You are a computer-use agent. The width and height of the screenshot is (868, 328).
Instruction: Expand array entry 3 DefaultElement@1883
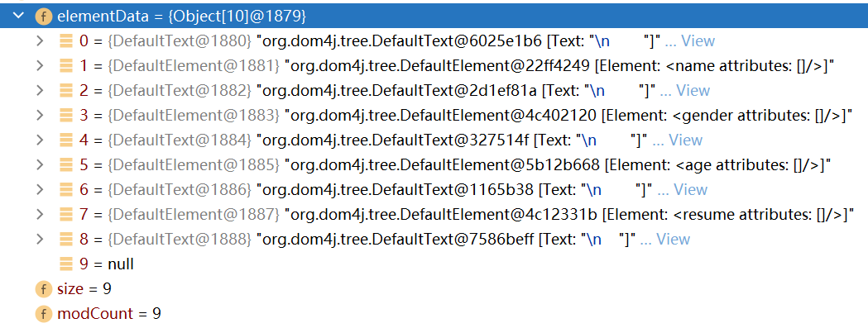[39, 115]
